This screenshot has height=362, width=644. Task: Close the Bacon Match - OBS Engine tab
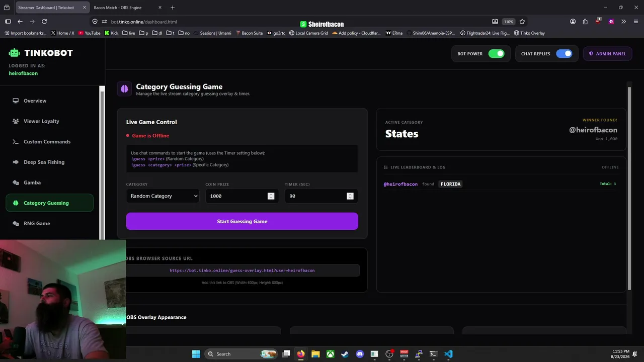click(160, 8)
